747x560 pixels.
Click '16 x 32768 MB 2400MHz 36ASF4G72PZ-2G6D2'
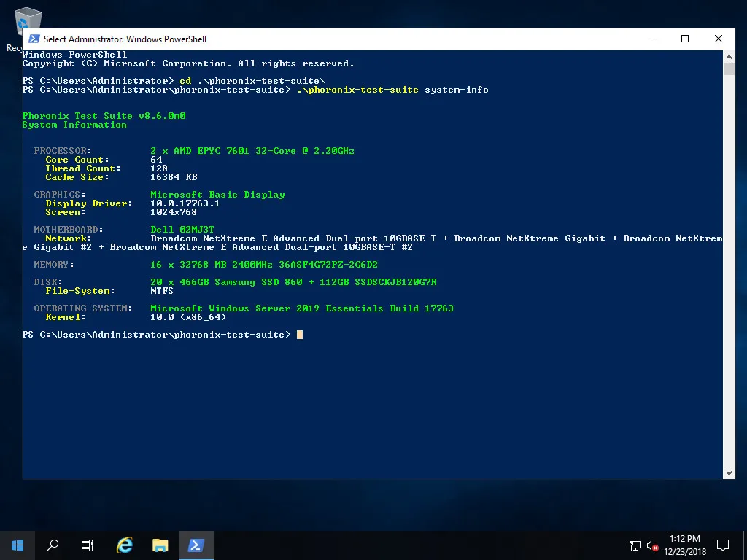coord(264,265)
